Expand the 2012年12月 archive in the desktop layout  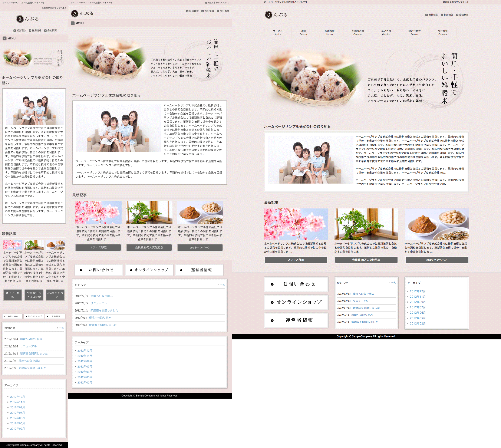(418, 291)
